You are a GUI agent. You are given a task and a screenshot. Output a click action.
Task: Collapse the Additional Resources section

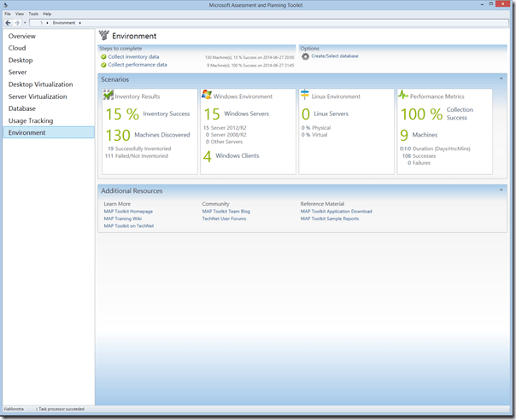pyautogui.click(x=503, y=190)
